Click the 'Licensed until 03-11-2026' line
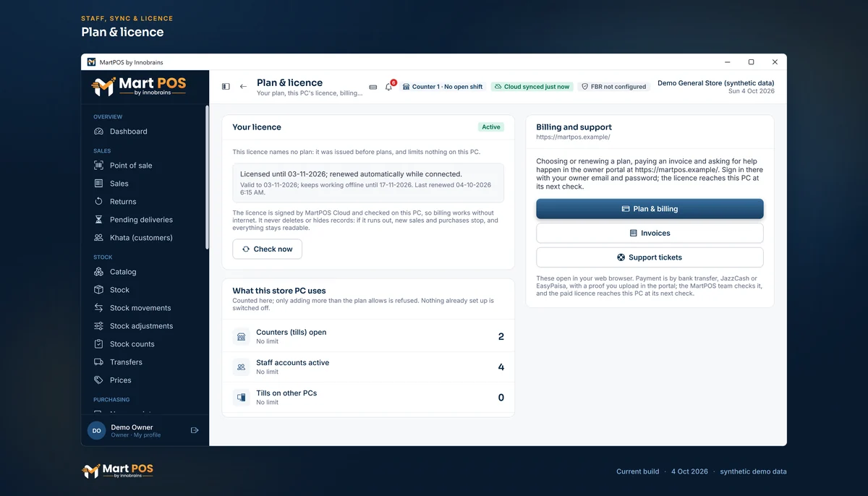The height and width of the screenshot is (496, 868). pos(351,174)
